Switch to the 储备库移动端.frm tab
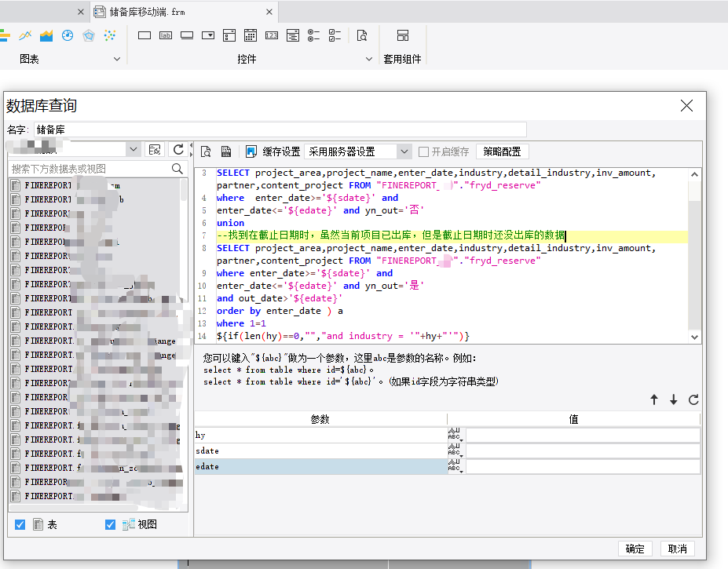The width and height of the screenshot is (728, 569). point(147,12)
